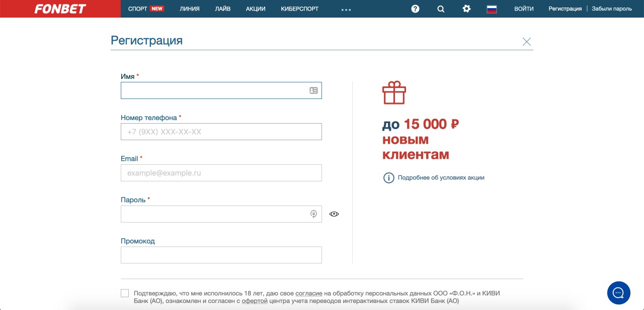Open Подробнее об условиях акции link

pyautogui.click(x=441, y=178)
